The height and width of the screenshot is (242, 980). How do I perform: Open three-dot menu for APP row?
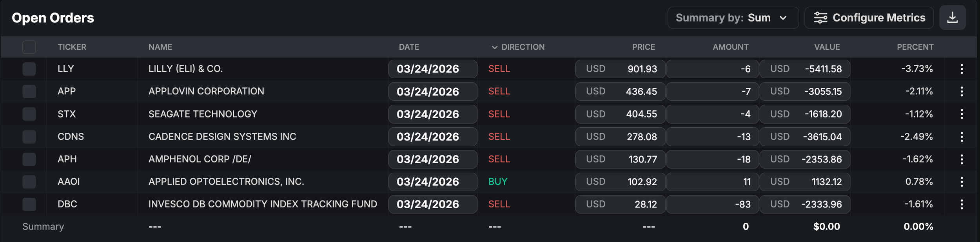coord(962,92)
